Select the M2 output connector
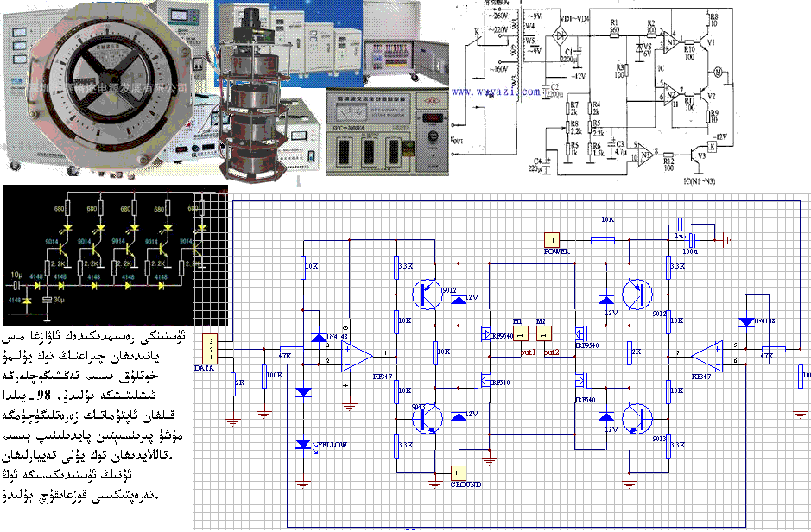 click(544, 334)
